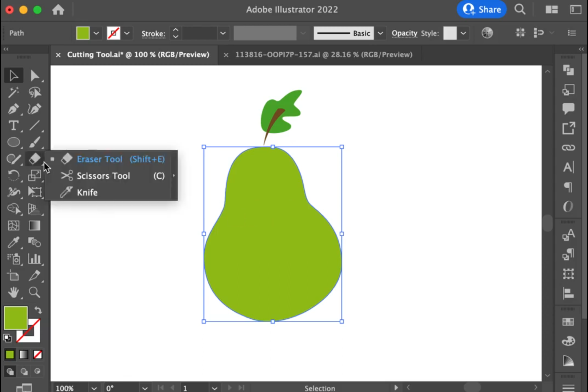
Task: Switch to 113816-OOPI7P-157.ai tab
Action: coord(323,54)
